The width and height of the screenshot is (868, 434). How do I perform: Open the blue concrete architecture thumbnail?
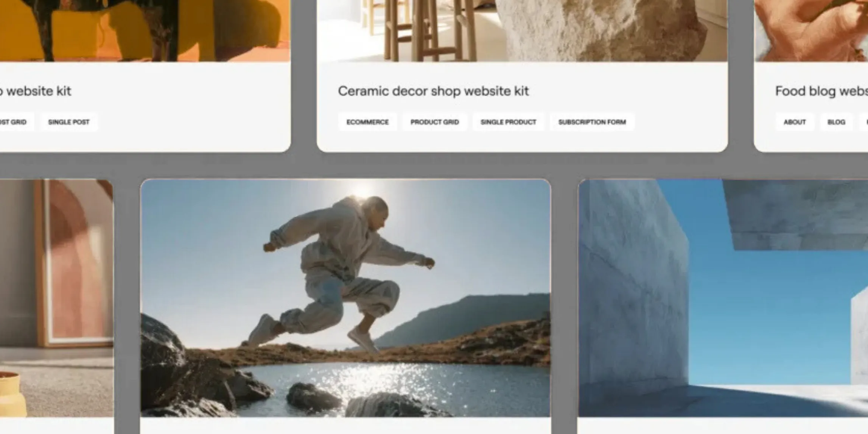(723, 298)
